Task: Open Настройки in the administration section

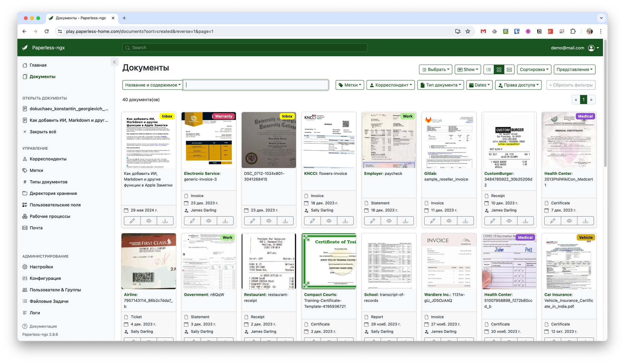Action: [41, 267]
